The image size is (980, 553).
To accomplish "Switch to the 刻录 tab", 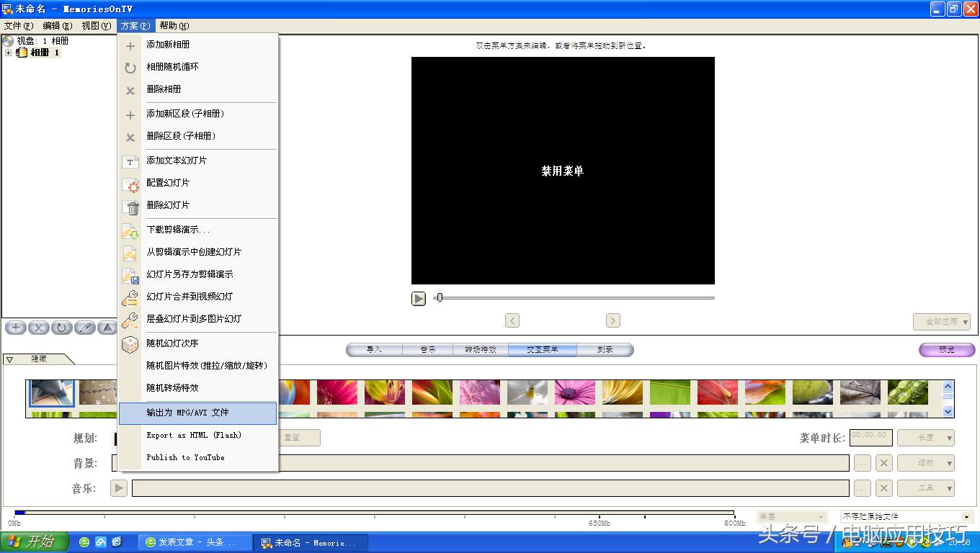I will point(606,349).
